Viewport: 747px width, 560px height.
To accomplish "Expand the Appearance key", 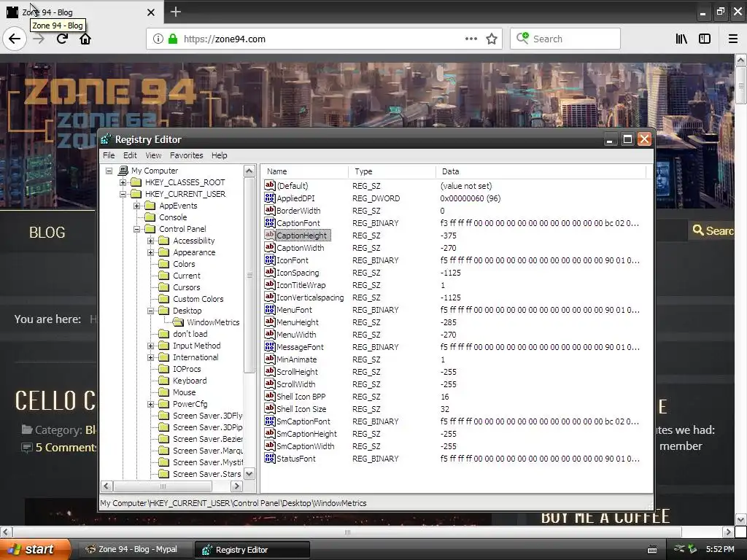I will tap(150, 252).
